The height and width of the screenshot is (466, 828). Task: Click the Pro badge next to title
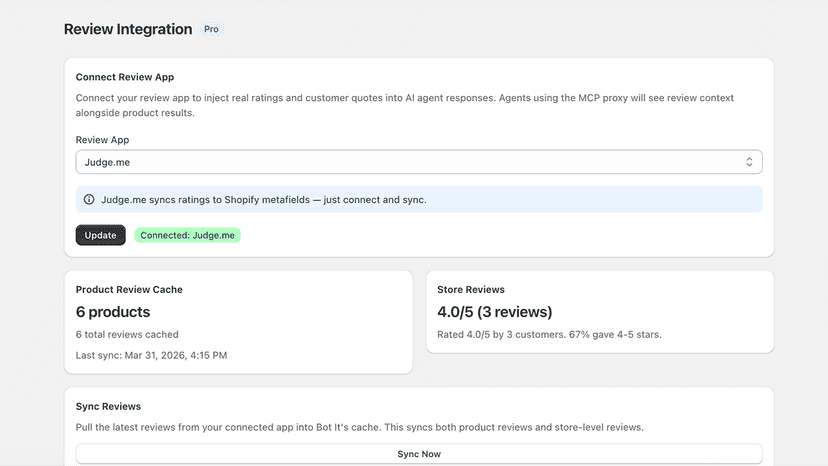coord(211,29)
